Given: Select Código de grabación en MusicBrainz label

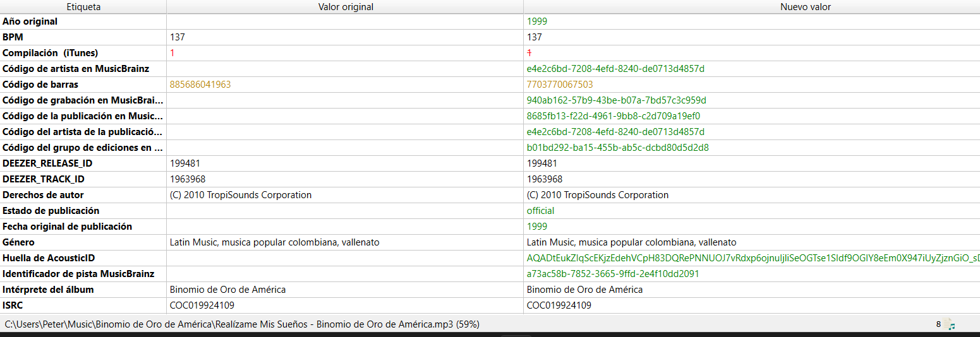Looking at the screenshot, I should [x=83, y=100].
